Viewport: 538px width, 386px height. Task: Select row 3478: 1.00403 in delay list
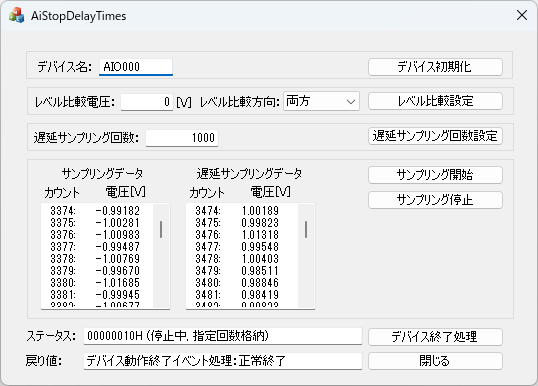click(x=242, y=259)
